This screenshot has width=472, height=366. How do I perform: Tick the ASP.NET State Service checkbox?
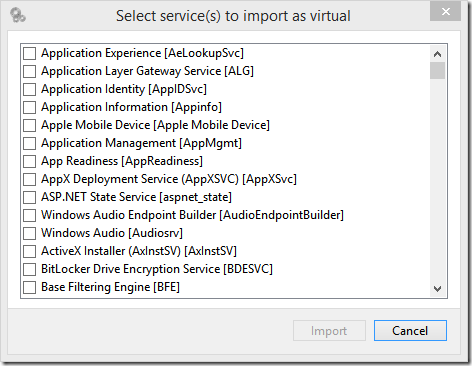tap(29, 197)
